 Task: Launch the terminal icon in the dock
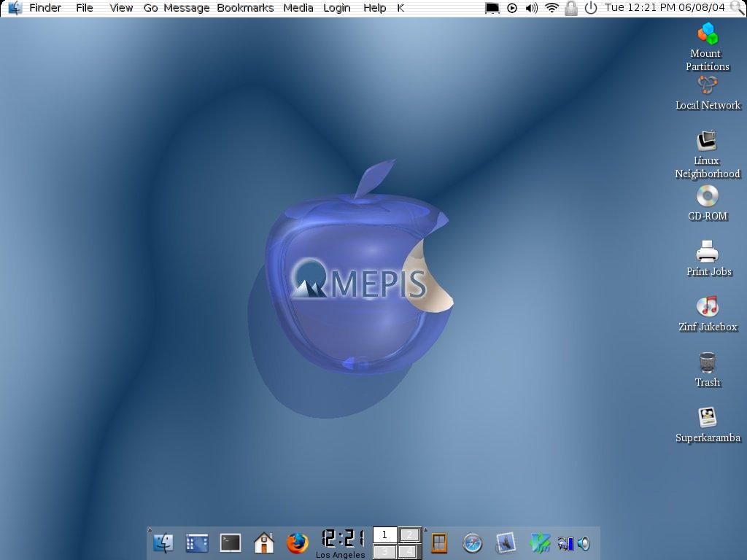[x=230, y=542]
